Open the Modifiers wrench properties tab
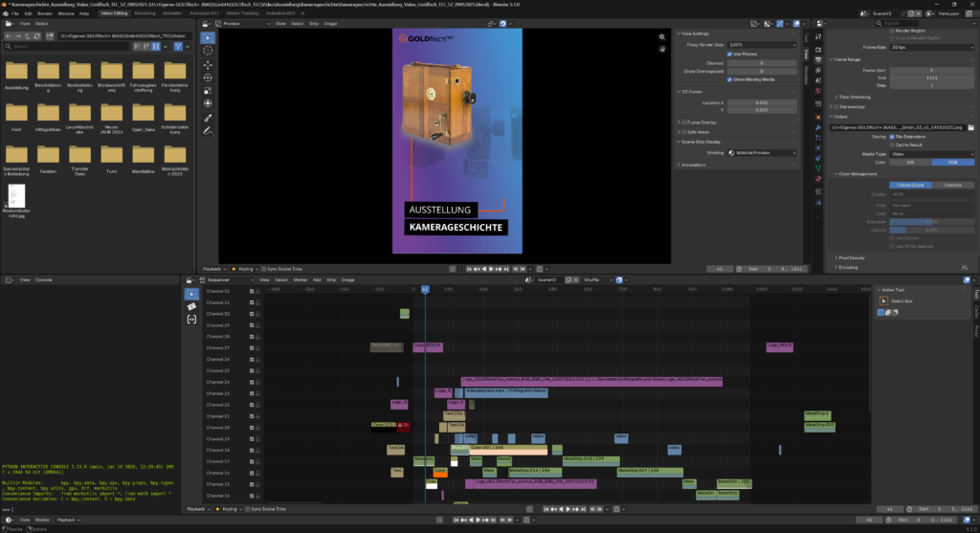This screenshot has height=533, width=980. coord(818,127)
